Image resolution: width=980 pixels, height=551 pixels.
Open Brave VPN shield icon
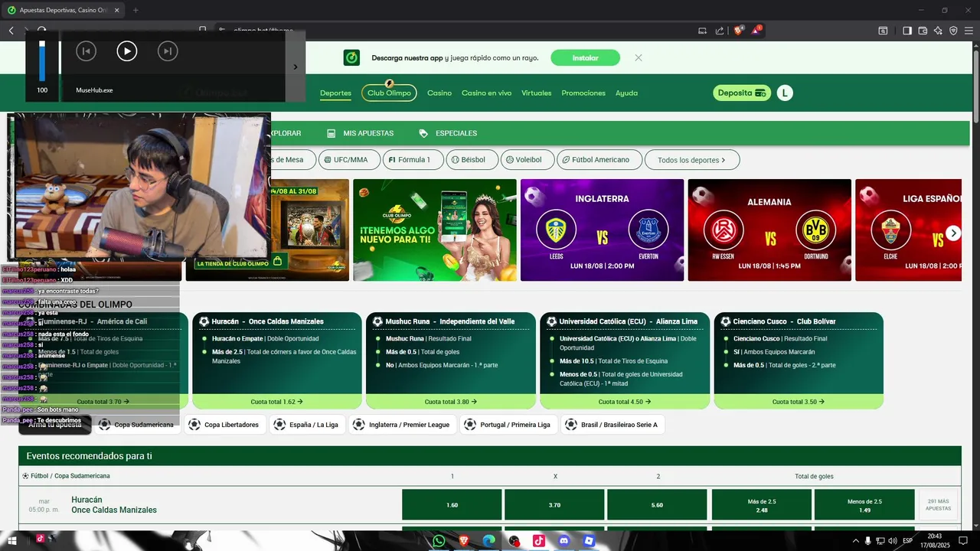pos(953,31)
